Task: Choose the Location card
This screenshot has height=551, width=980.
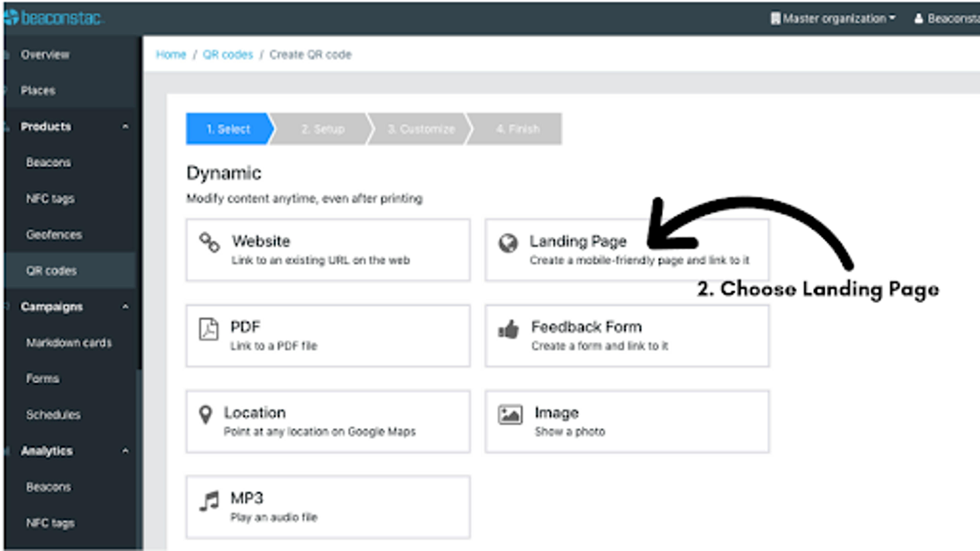Action: tap(328, 422)
